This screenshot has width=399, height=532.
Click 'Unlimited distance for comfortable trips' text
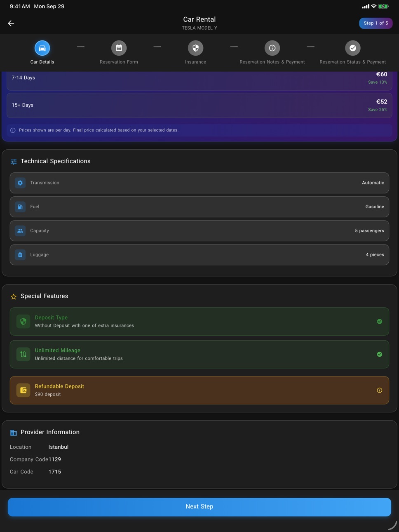pos(79,358)
